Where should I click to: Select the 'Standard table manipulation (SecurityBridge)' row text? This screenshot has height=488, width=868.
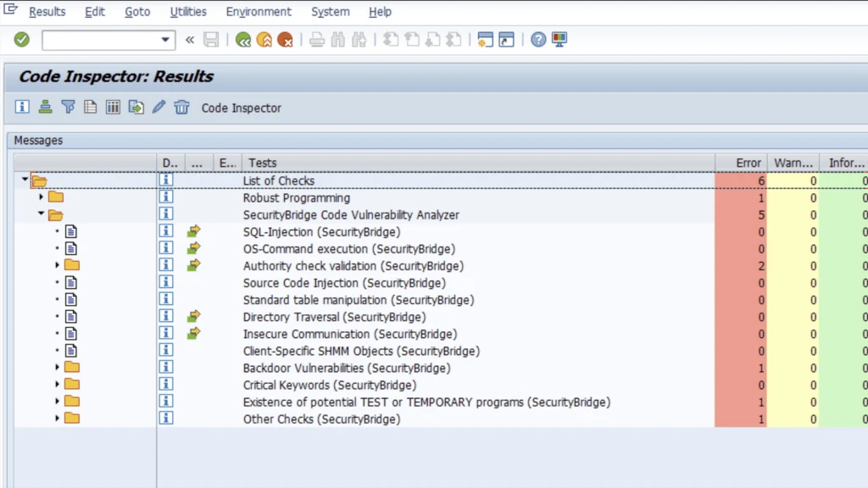coord(359,301)
